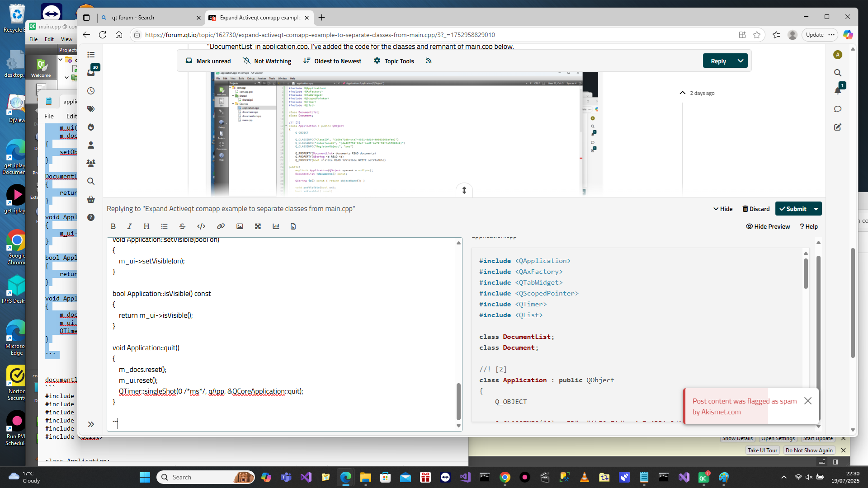
Task: Click the page vertical scrollbar thumb
Action: (853, 303)
